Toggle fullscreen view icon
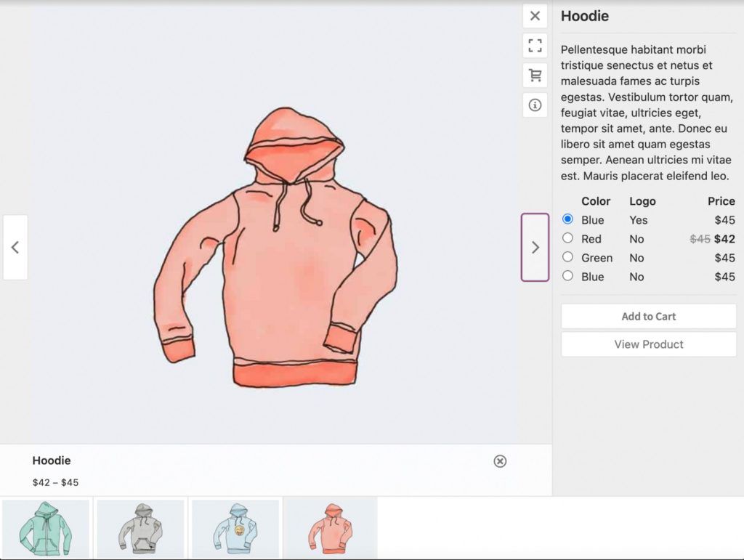This screenshot has height=560, width=744. coord(535,46)
